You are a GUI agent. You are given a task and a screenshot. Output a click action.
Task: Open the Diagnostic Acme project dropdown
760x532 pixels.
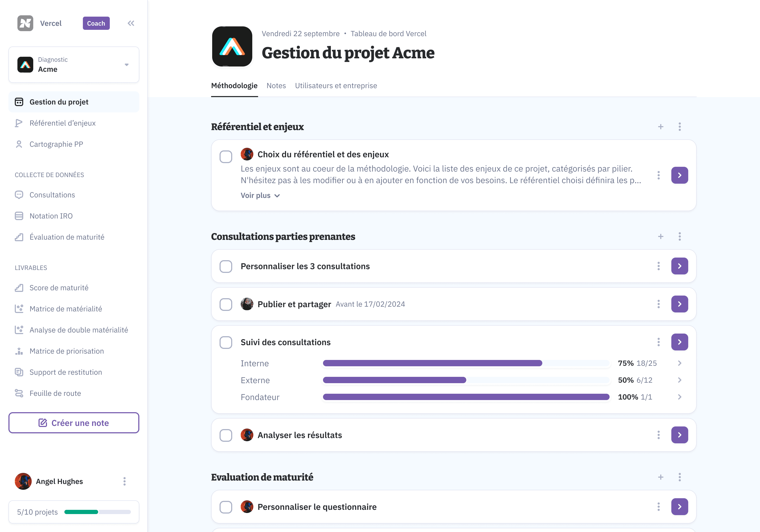74,65
